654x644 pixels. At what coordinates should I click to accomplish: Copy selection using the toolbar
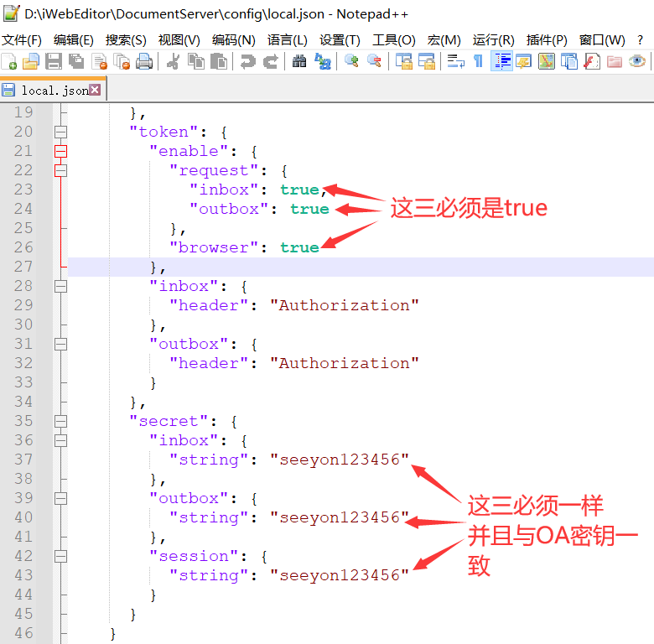click(196, 61)
